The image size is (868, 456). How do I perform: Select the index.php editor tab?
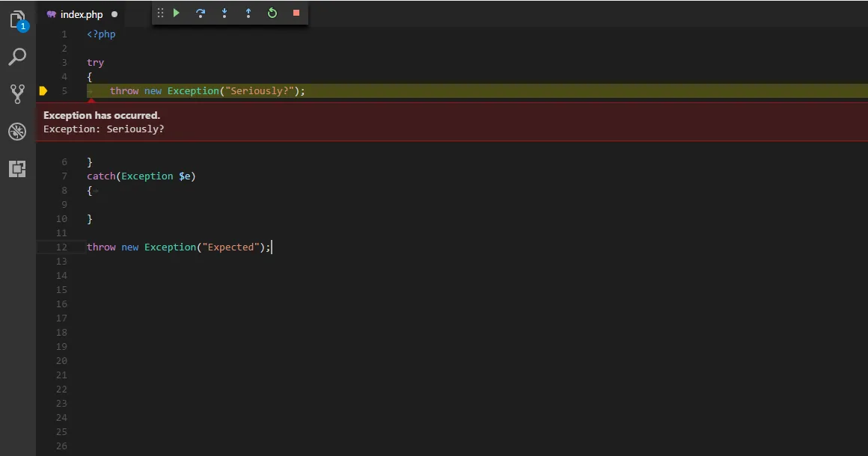[x=82, y=14]
